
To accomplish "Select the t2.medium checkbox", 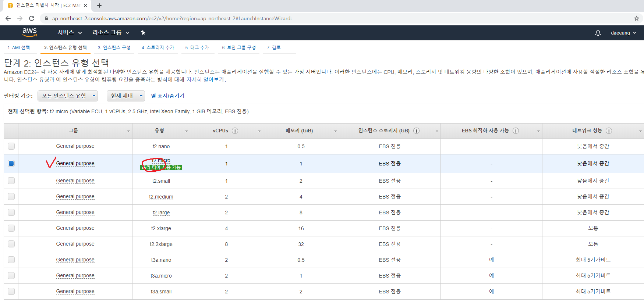I will pos(11,196).
